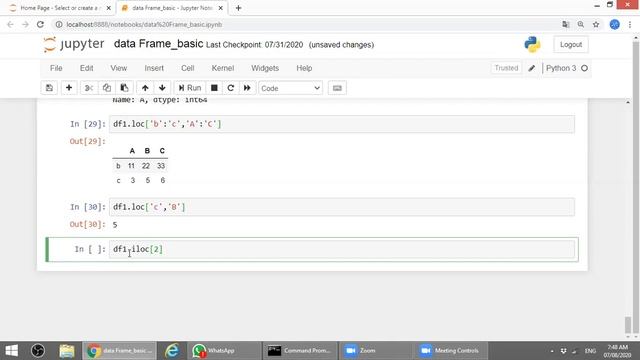Bookmark this page with star icon
Viewport: 640px width, 360px height.
[x=596, y=24]
